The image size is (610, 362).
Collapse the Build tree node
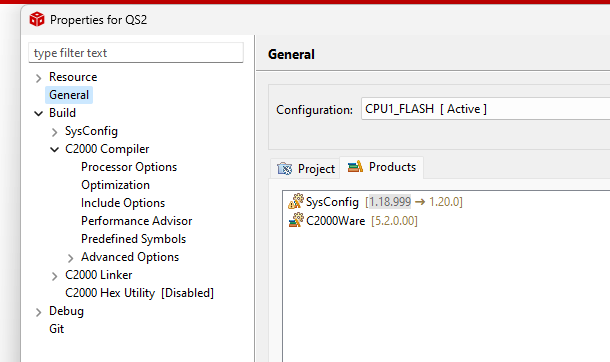tap(38, 114)
